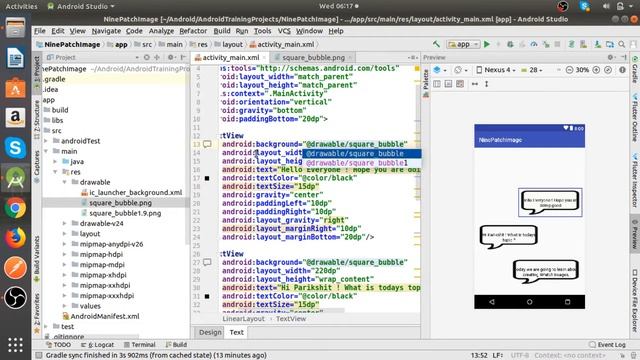Click the stop square icon in toolbar
The width and height of the screenshot is (640, 360).
pos(557,44)
